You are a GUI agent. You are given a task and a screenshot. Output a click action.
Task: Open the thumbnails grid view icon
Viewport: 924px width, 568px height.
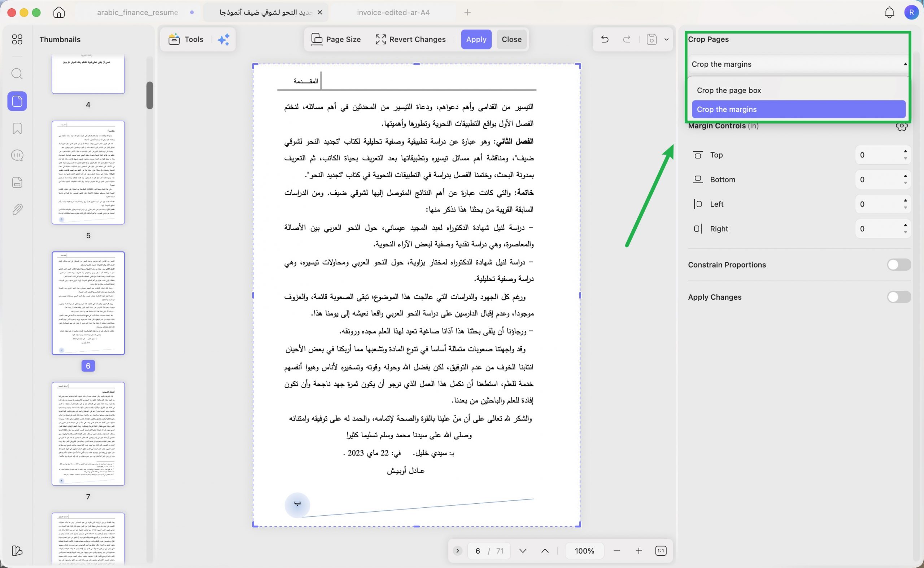(17, 39)
